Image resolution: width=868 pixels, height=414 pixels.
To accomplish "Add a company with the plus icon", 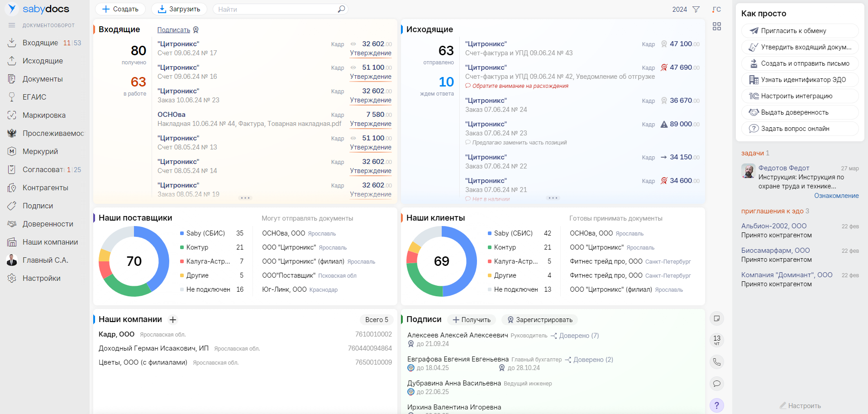I will pyautogui.click(x=173, y=320).
